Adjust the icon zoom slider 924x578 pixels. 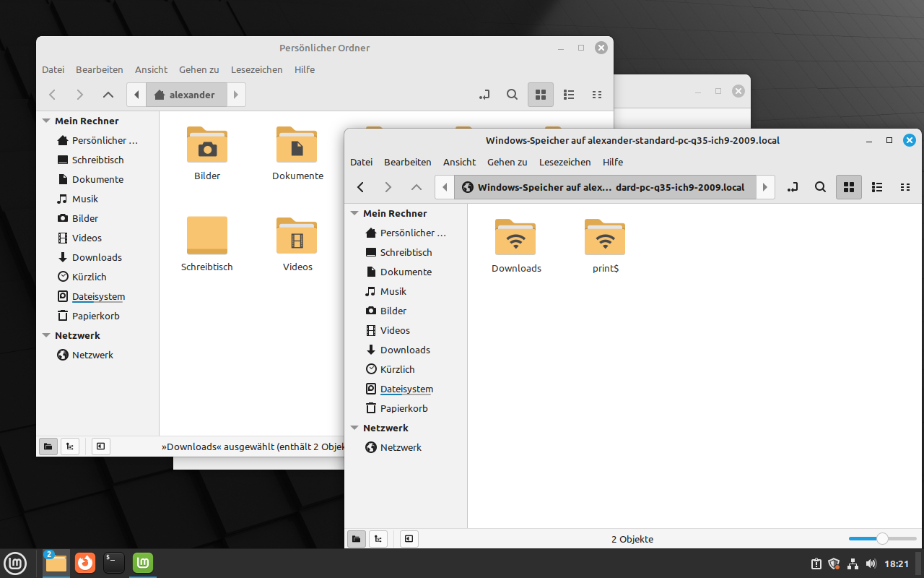[882, 538]
